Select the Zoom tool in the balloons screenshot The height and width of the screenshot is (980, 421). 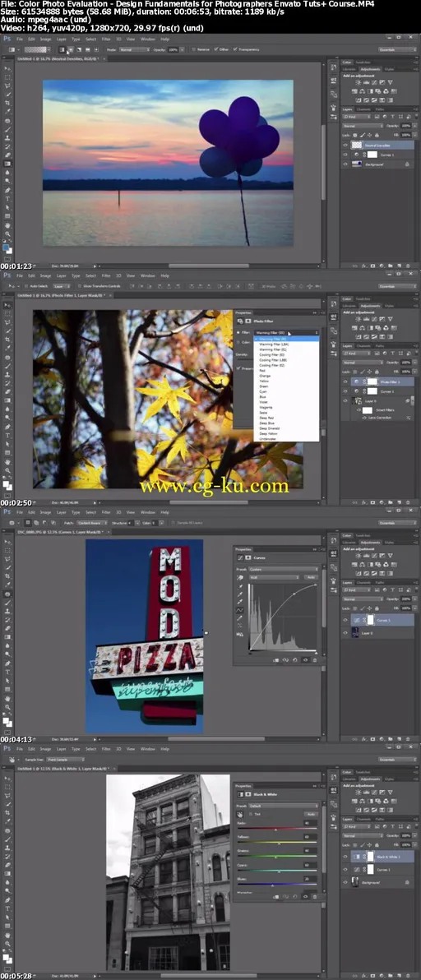(7, 233)
